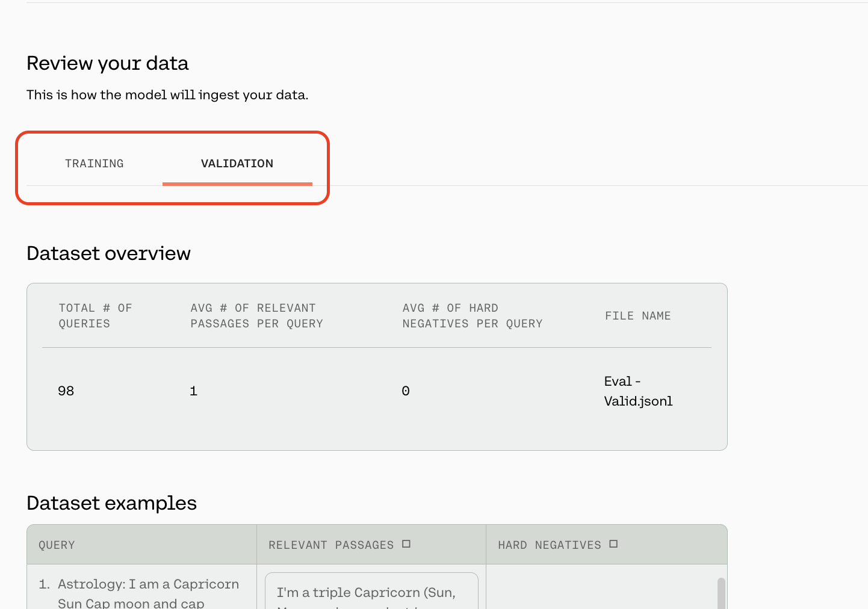Click the Avg Hard Negatives Per Query header

pos(472,316)
